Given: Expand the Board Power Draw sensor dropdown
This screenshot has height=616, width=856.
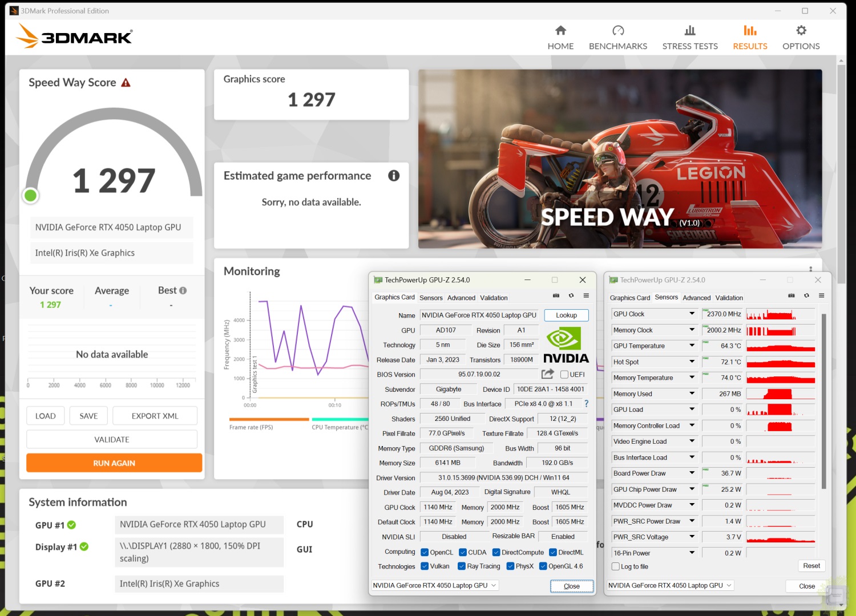Looking at the screenshot, I should coord(692,473).
